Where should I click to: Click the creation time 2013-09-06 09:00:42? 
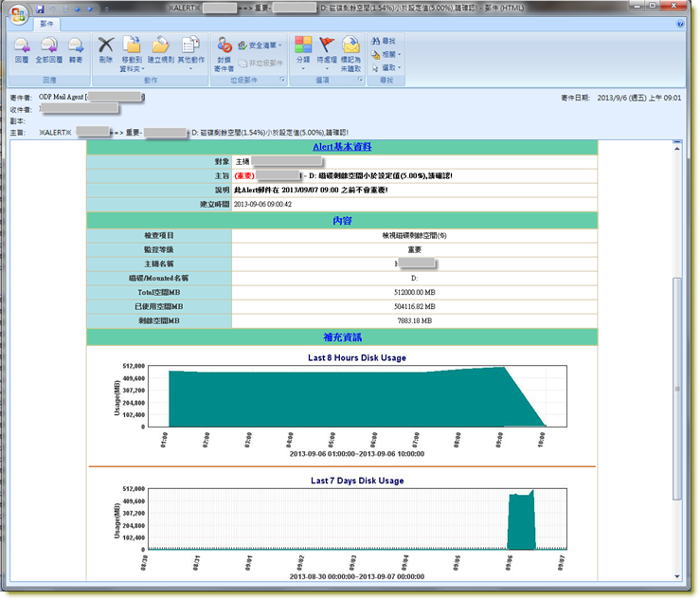tap(262, 204)
